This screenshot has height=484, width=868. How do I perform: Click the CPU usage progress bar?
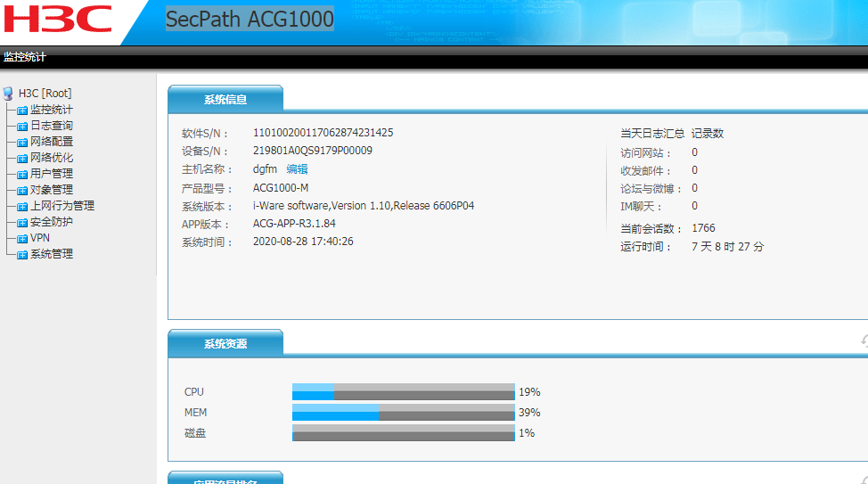(x=404, y=391)
